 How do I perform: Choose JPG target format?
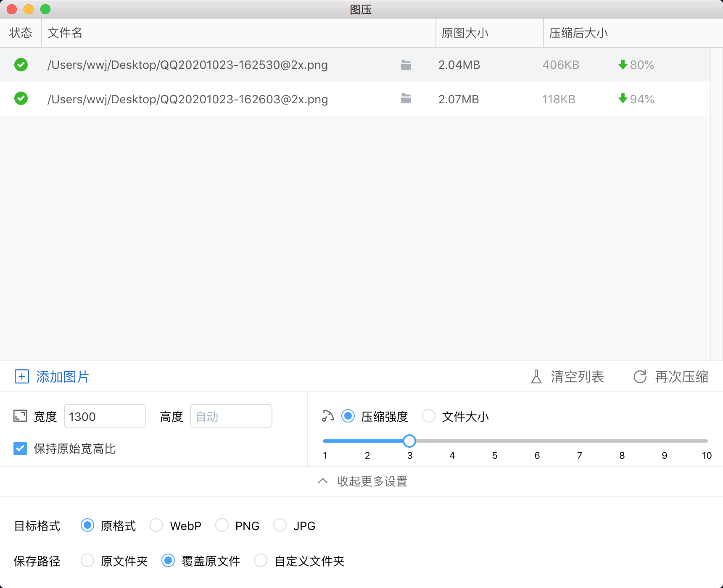280,525
